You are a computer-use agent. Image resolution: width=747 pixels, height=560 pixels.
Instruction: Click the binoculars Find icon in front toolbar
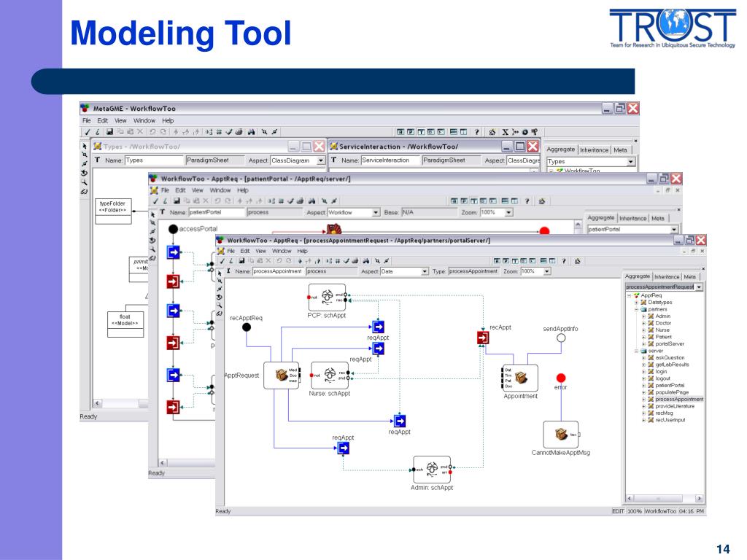(365, 260)
